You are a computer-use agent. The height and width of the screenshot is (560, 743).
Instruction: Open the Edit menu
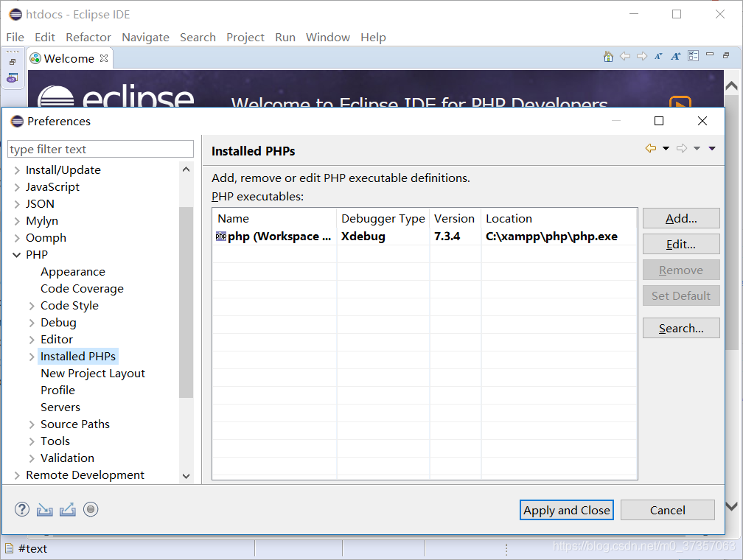point(45,37)
